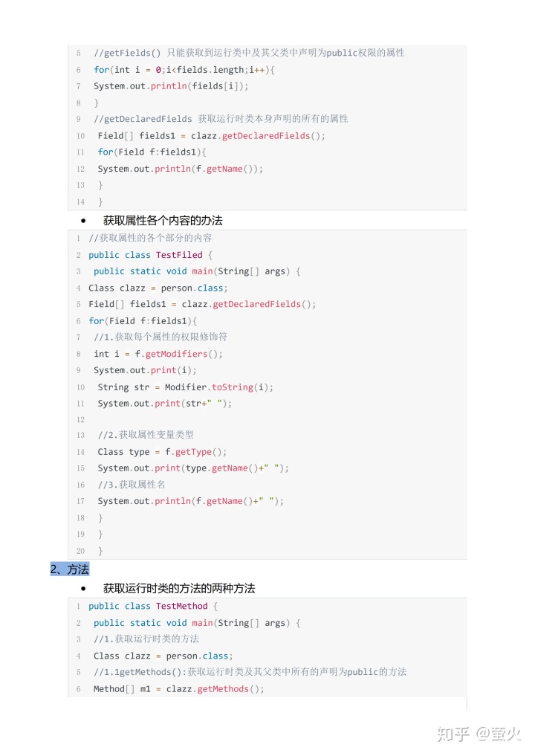
Task: Click the code line "for(Field f:fields1){" numbered 11
Action: [x=152, y=152]
